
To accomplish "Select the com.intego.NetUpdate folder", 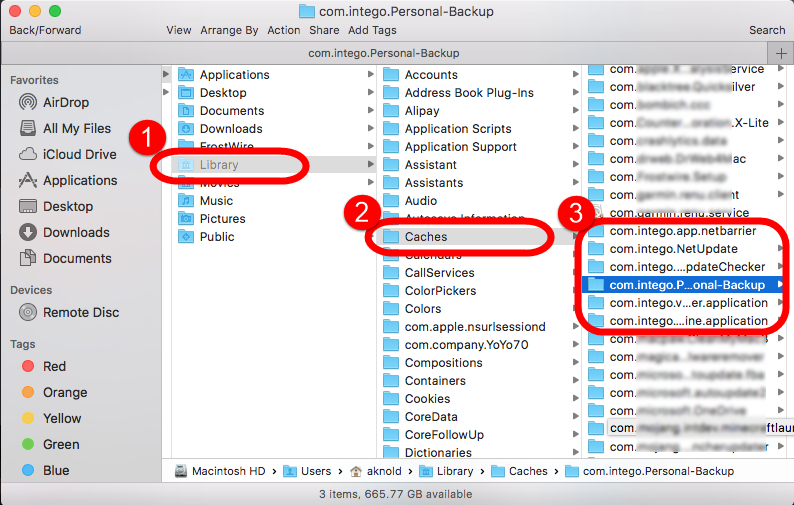I will coord(662,249).
